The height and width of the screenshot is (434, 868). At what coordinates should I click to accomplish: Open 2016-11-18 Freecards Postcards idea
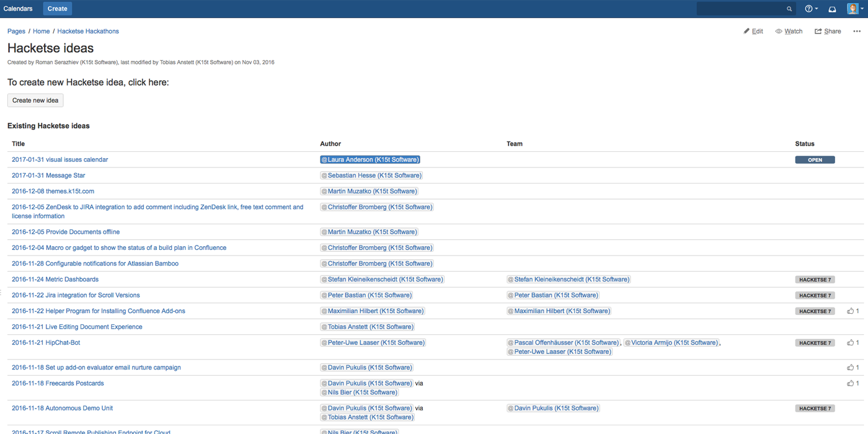click(x=58, y=383)
